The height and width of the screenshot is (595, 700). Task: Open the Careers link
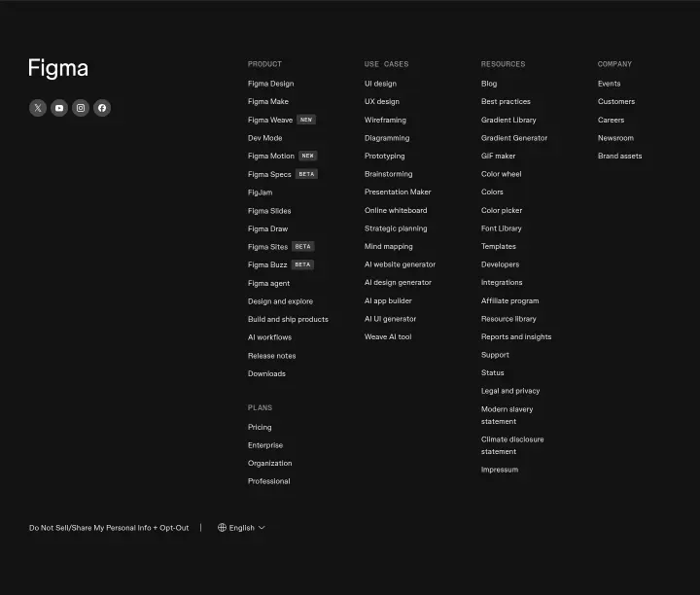click(611, 121)
